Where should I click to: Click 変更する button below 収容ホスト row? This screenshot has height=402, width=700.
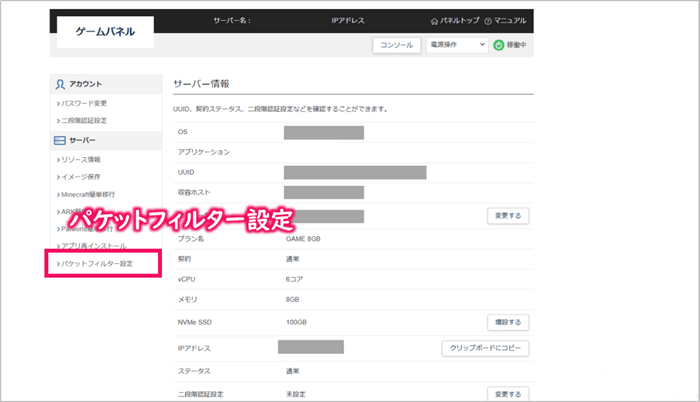(508, 216)
